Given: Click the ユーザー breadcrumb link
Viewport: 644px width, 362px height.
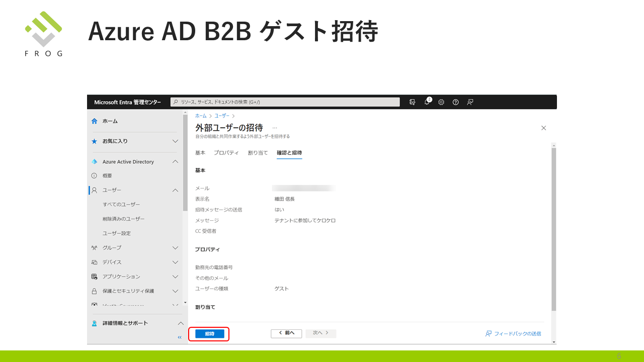Looking at the screenshot, I should tap(222, 116).
